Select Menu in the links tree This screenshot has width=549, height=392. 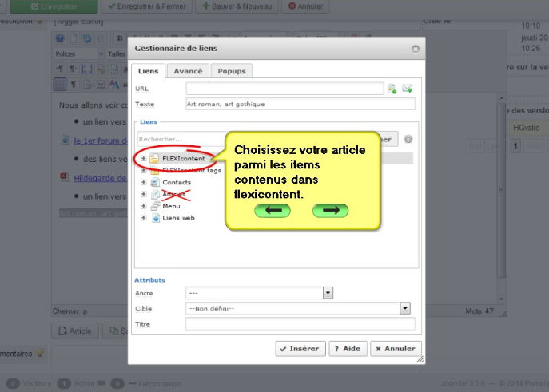pyautogui.click(x=171, y=206)
